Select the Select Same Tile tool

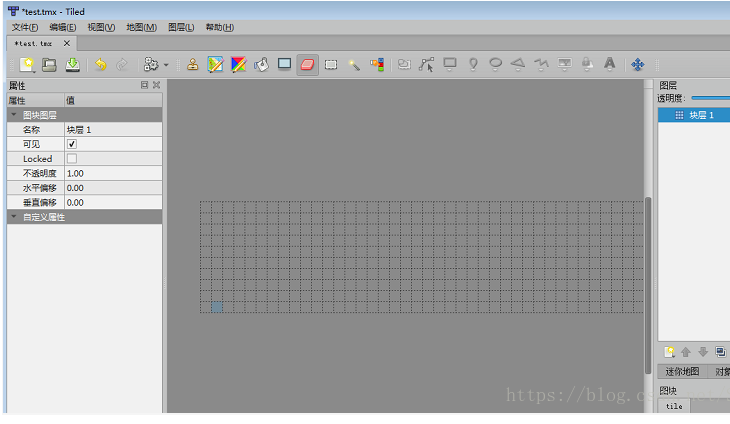pyautogui.click(x=377, y=65)
